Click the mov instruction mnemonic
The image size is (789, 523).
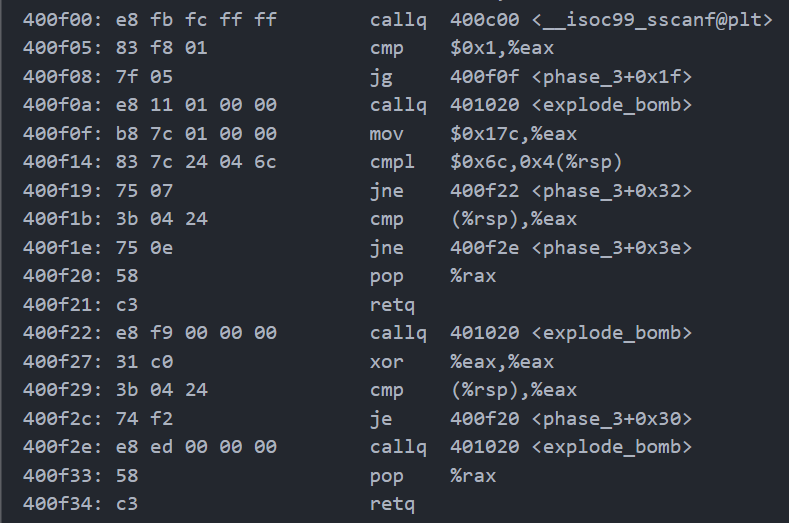385,133
